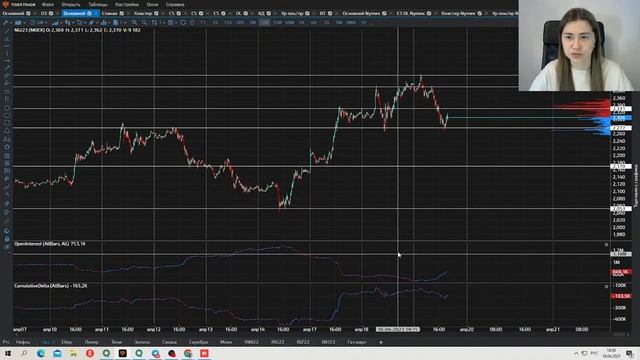Open the RIH23 bottom tab
This screenshot has width=640, height=360.
[328, 342]
